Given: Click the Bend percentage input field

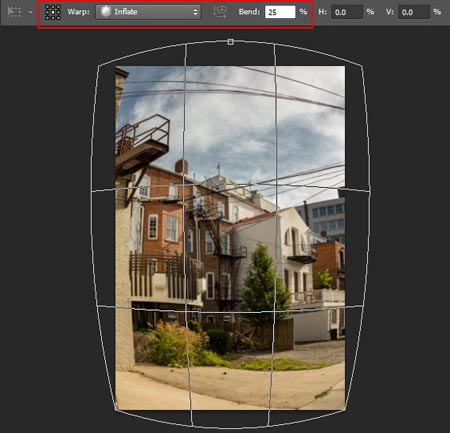Looking at the screenshot, I should coord(280,12).
